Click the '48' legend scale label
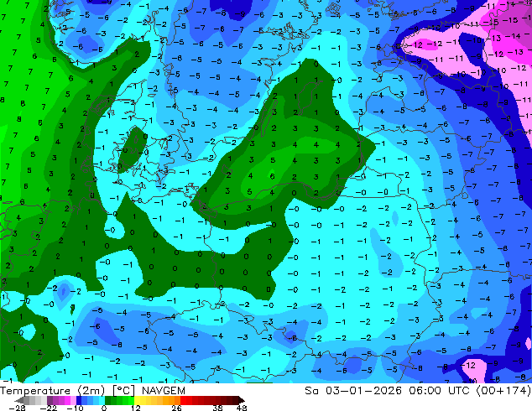Screen dimensions: 532x411 point(242,408)
